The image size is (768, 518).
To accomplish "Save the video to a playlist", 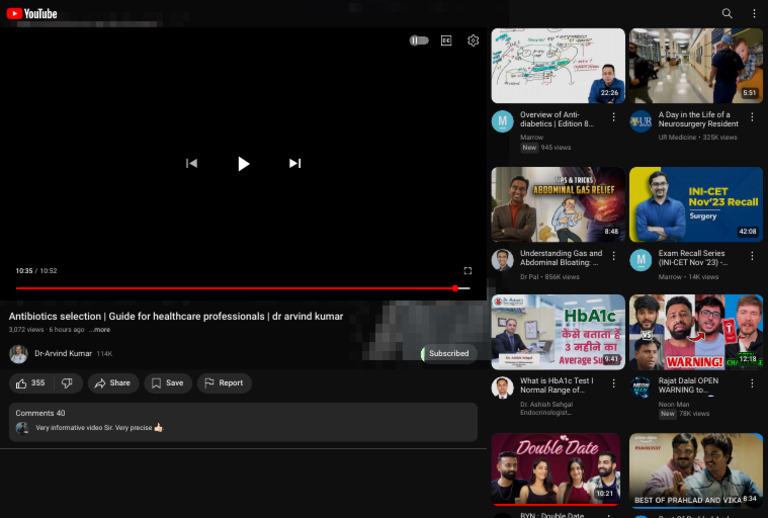I will [x=167, y=383].
